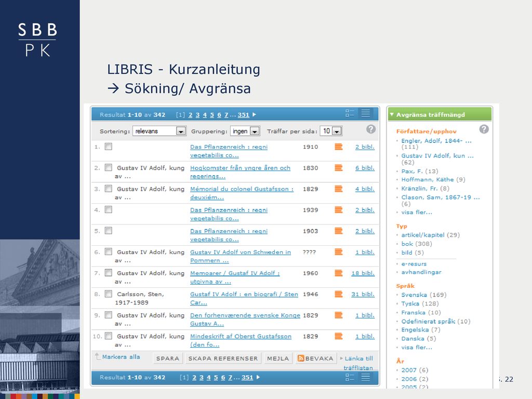Select compact list view in bottom results bar
The height and width of the screenshot is (399, 532).
365,377
